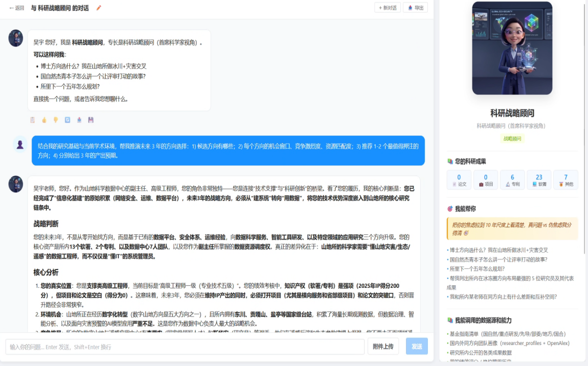Focus the question input text box
This screenshot has width=588, height=366.
pos(185,347)
